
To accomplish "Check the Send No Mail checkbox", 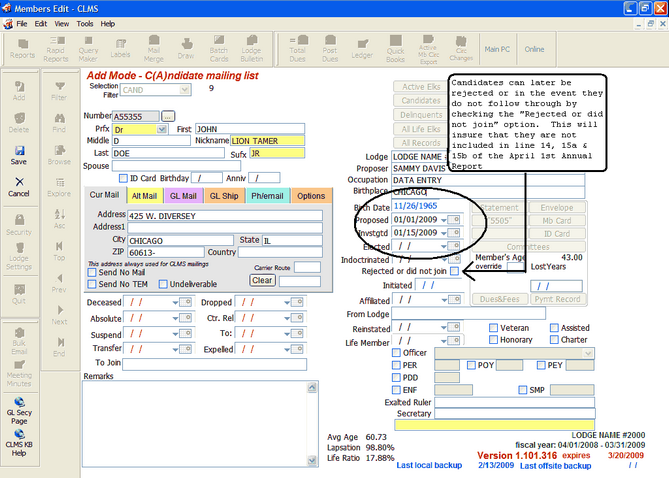I will (92, 272).
